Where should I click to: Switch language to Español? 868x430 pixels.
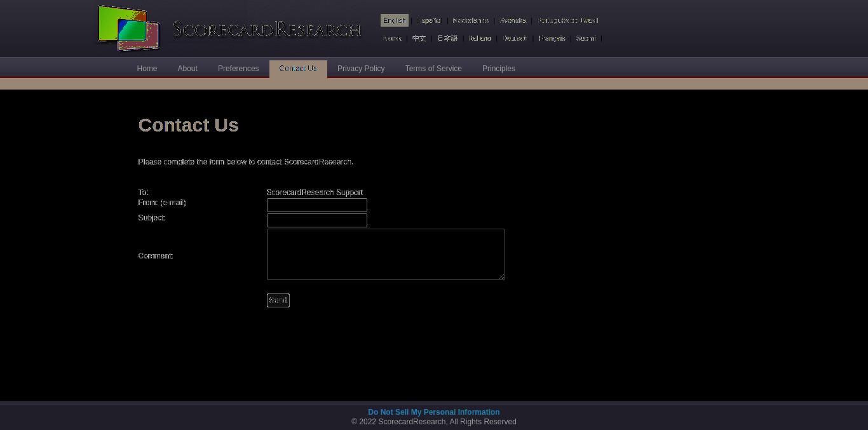(429, 20)
